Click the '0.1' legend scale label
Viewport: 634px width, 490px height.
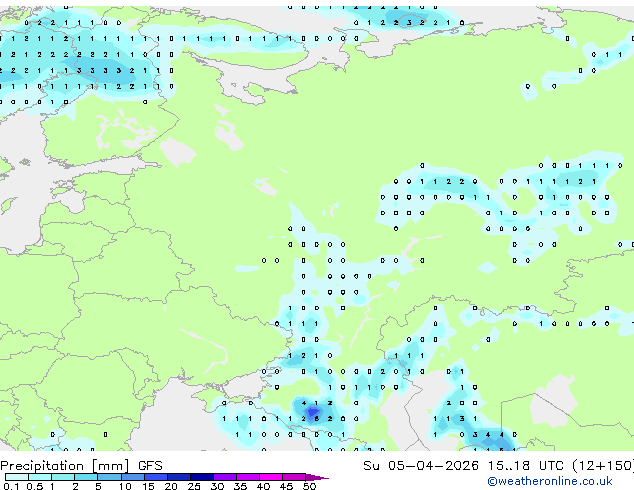[12, 486]
